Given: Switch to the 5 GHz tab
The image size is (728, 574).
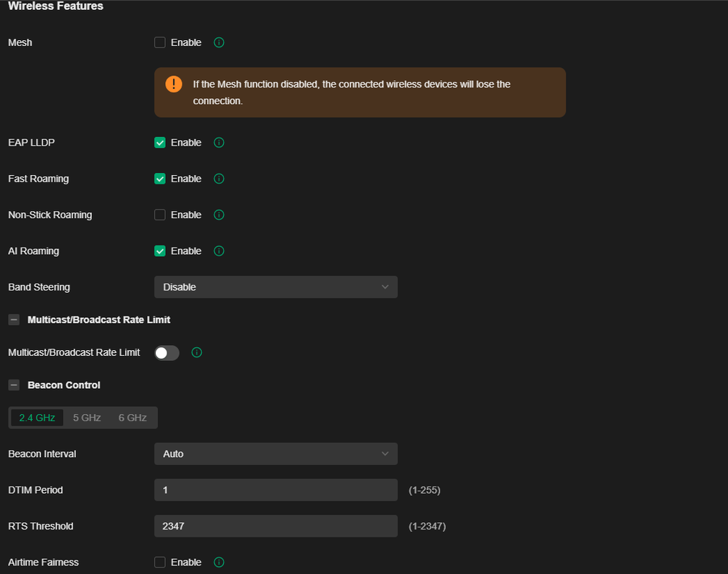Looking at the screenshot, I should pyautogui.click(x=87, y=418).
